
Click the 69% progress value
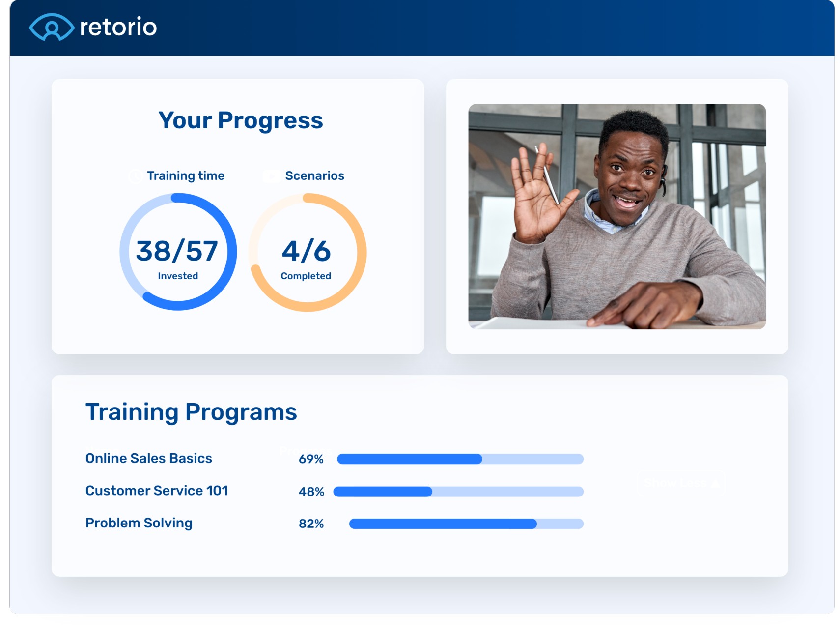click(311, 459)
